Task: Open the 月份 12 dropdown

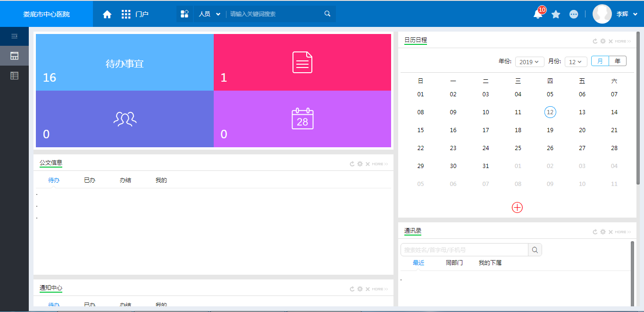Action: pos(576,62)
